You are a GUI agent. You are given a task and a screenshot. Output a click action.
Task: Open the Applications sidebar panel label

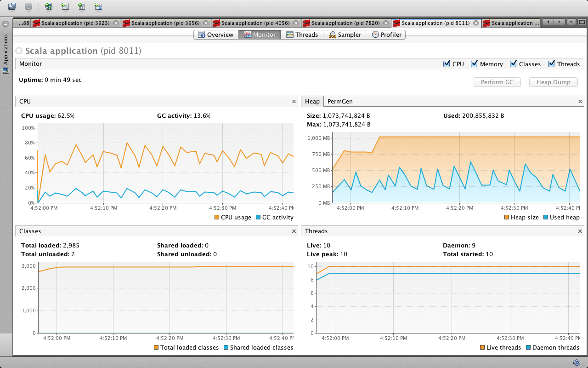pyautogui.click(x=6, y=49)
